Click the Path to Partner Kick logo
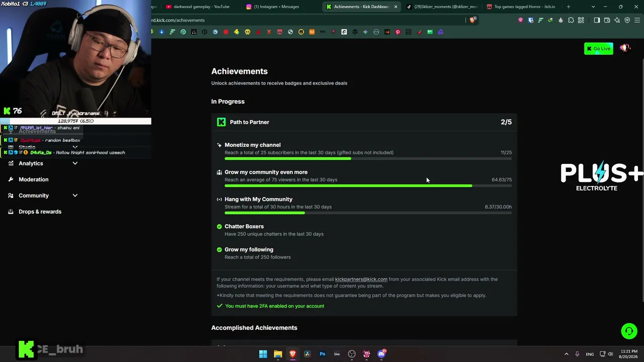The image size is (644, 362). 221,122
